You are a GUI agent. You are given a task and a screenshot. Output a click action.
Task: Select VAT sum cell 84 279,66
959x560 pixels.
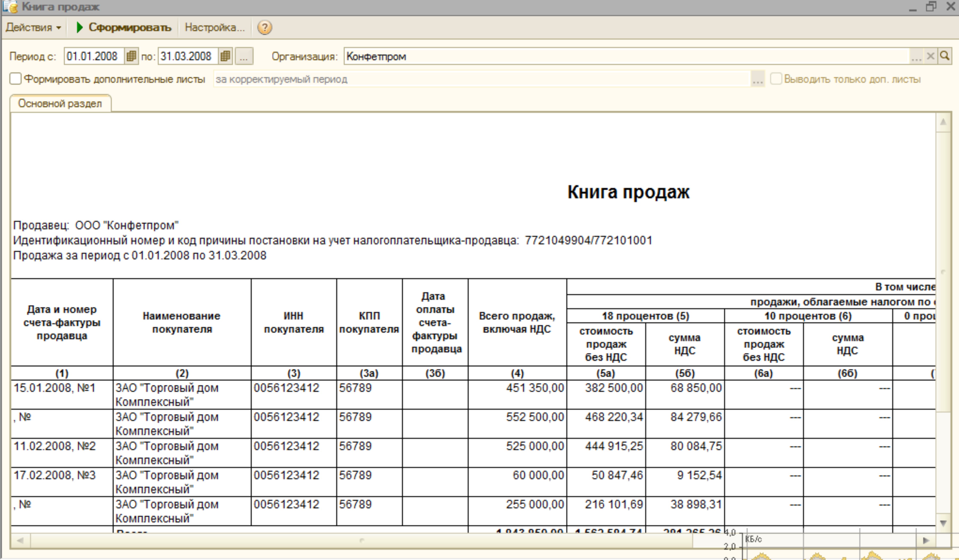tap(685, 424)
